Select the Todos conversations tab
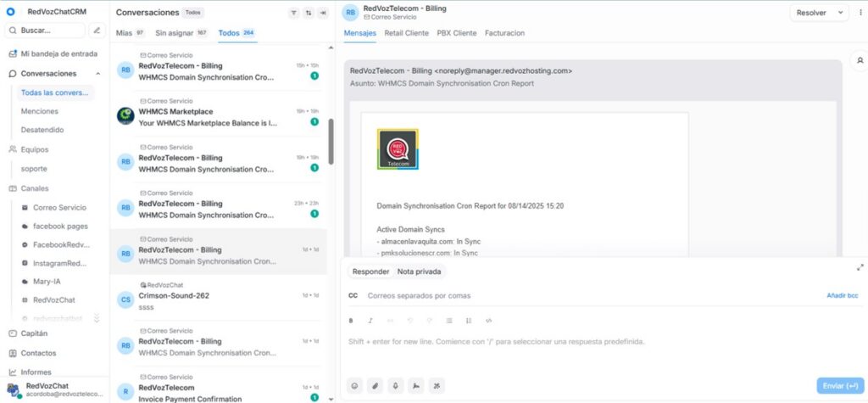868x403 pixels. tap(236, 33)
